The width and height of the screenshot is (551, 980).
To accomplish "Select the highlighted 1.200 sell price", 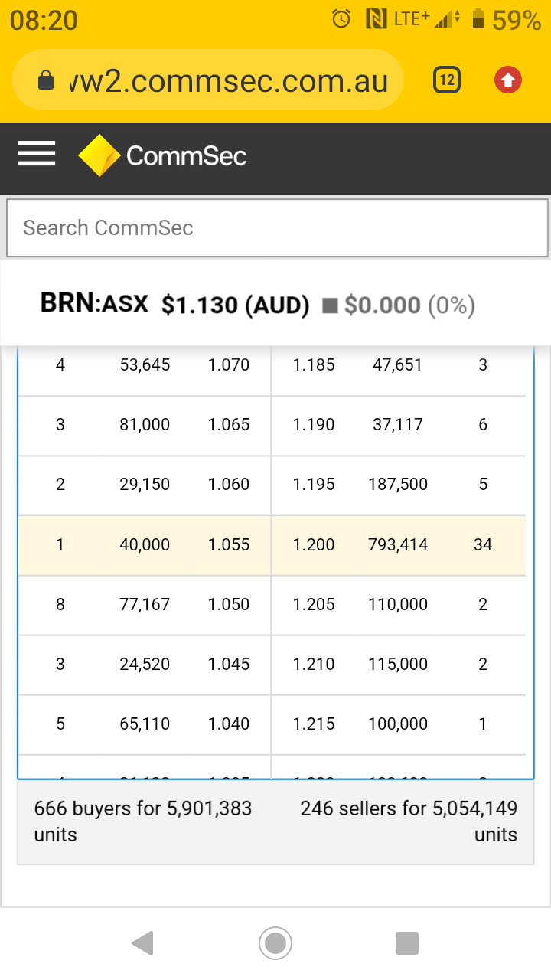I will (x=314, y=545).
